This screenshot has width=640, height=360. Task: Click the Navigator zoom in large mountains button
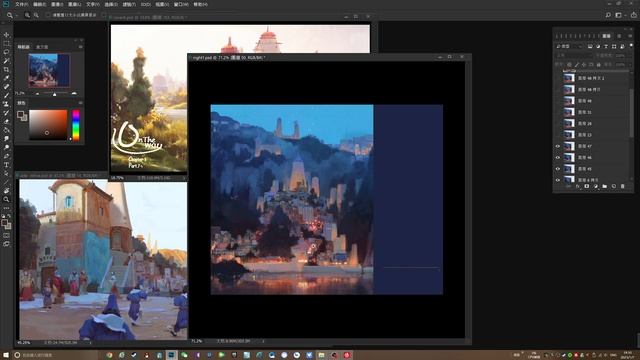point(74,93)
